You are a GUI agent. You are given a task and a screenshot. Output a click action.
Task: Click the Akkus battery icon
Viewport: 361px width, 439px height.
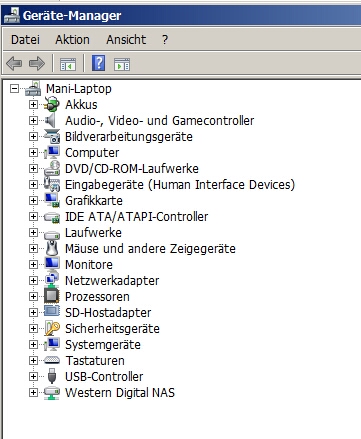[x=52, y=104]
